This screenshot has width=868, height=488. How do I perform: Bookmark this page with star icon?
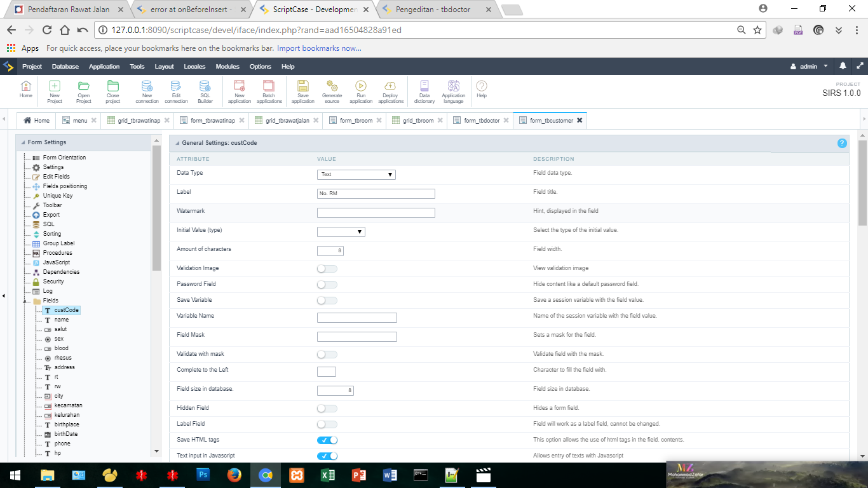[757, 30]
